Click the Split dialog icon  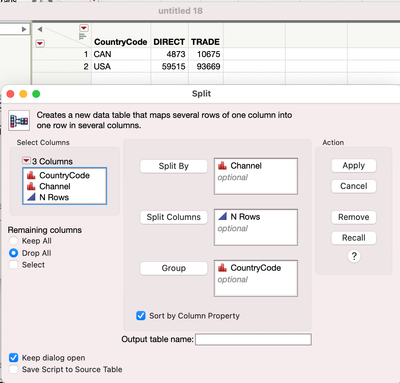pos(19,120)
